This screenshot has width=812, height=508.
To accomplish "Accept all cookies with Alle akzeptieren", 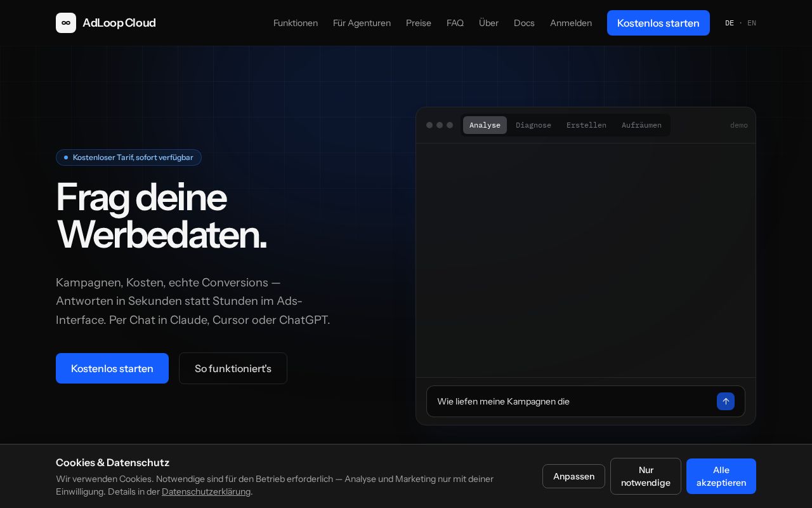I will (x=721, y=476).
